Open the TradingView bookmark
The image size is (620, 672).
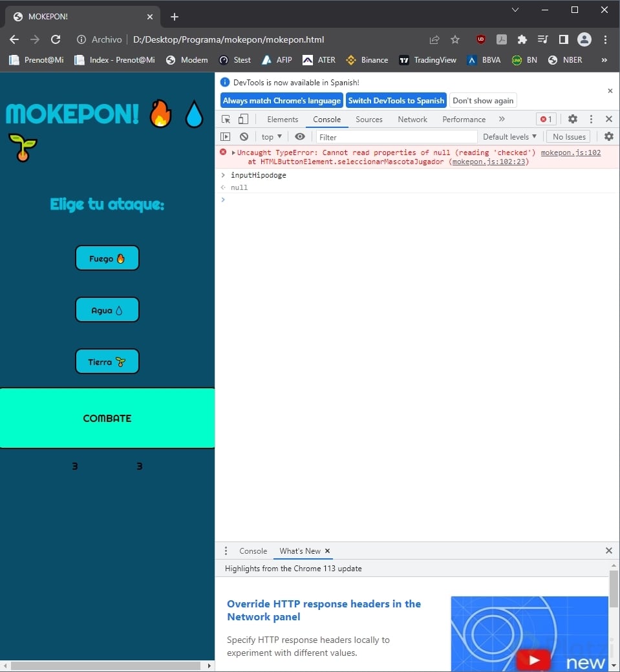pos(427,60)
